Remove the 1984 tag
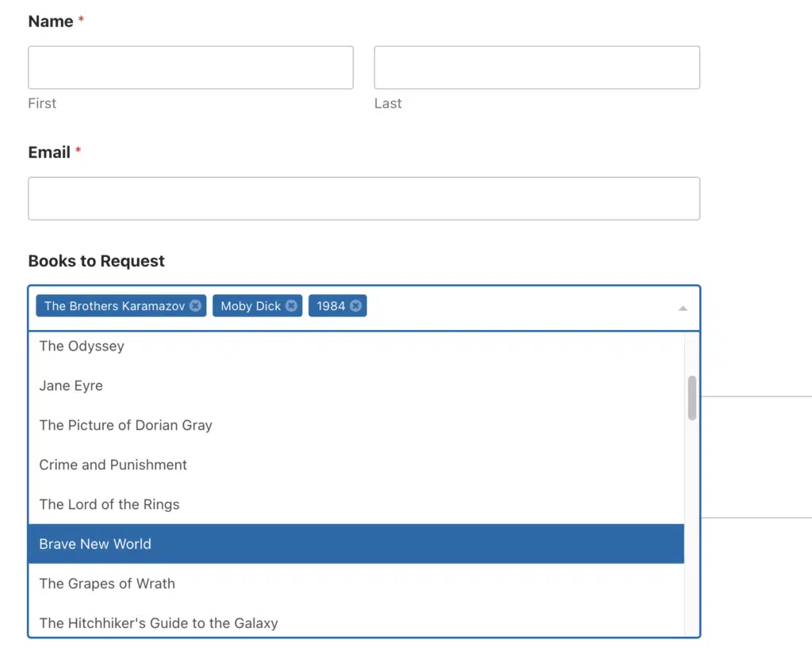The width and height of the screenshot is (812, 659). (355, 305)
